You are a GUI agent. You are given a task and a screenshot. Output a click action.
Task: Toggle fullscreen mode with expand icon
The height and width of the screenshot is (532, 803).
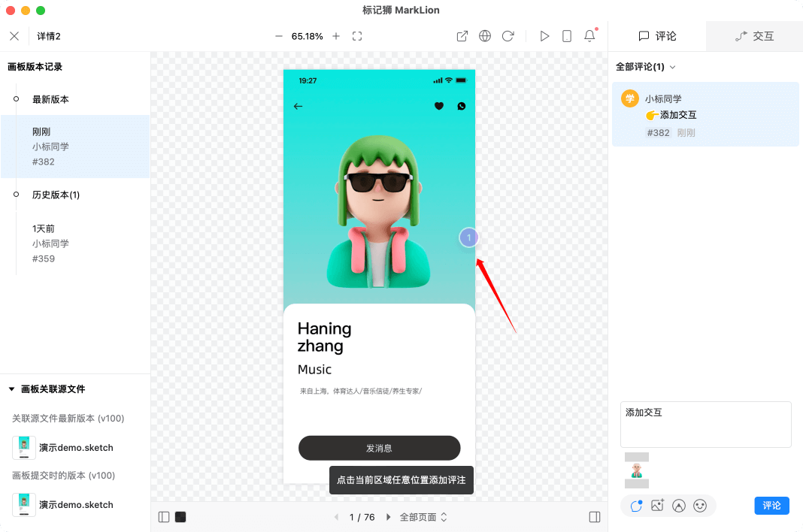pyautogui.click(x=356, y=35)
